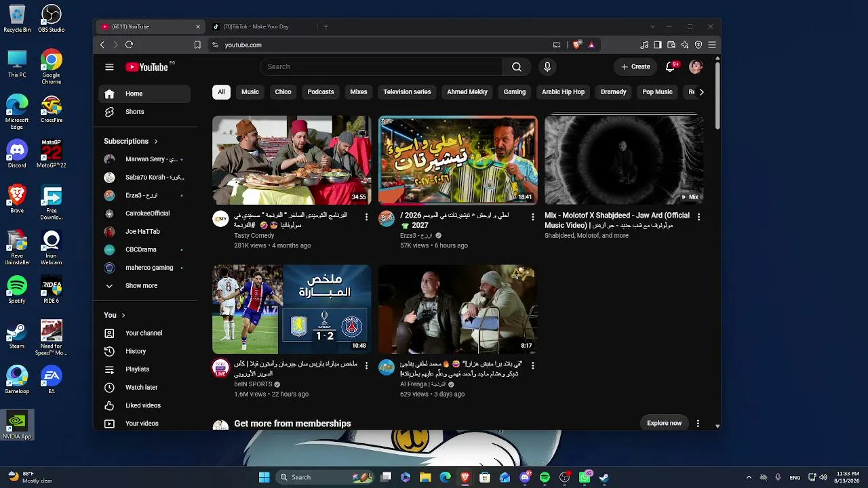Open Watch later in the sidebar
Viewport: 868px width, 488px height.
144,387
